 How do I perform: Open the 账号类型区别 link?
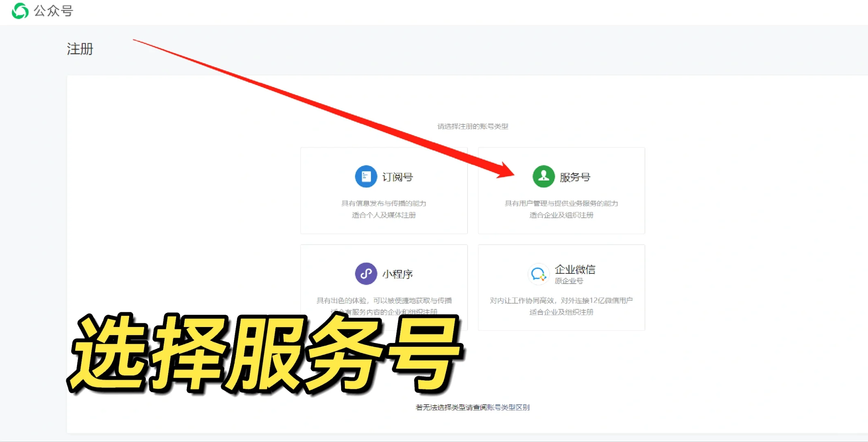coord(508,407)
